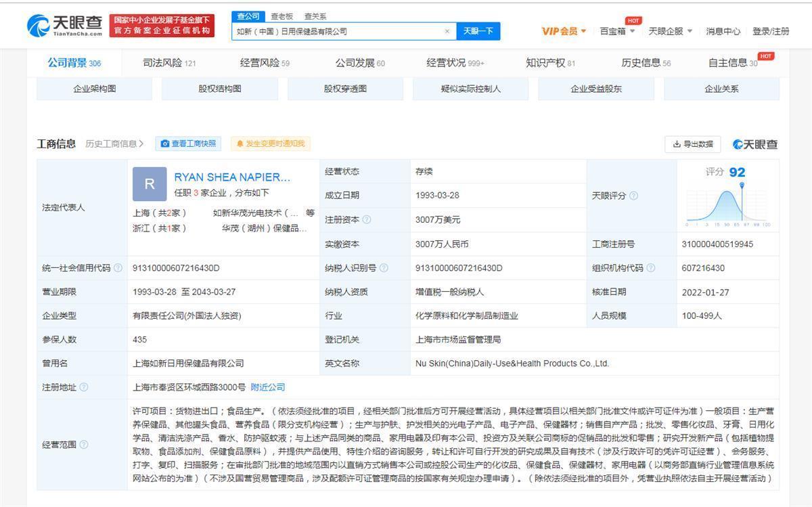Click the red 国家中小企业发展子基金 banner
Screen dimensions: 812x507
(x=162, y=26)
